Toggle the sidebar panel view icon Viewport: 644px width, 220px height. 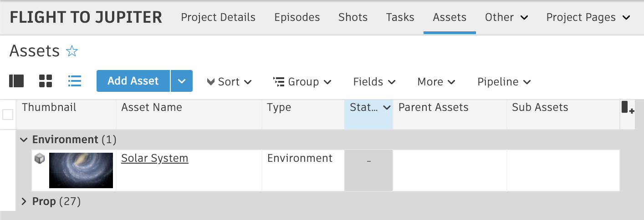click(16, 81)
